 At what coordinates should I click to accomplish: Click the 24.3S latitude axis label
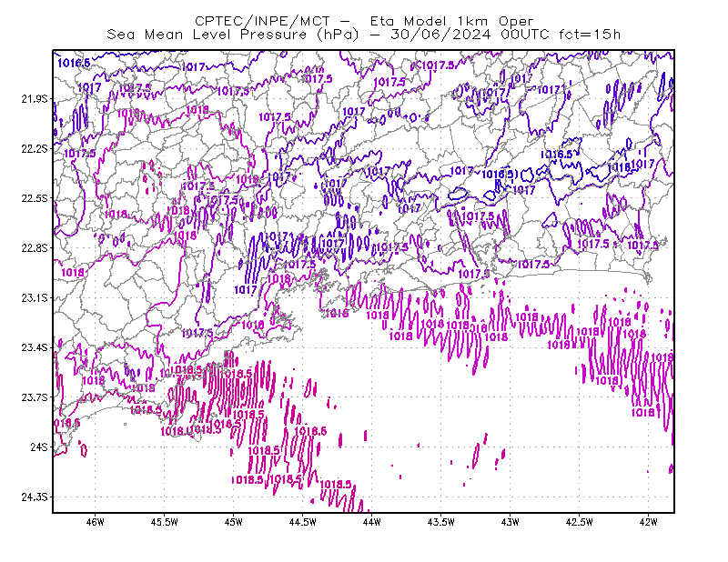click(x=35, y=497)
